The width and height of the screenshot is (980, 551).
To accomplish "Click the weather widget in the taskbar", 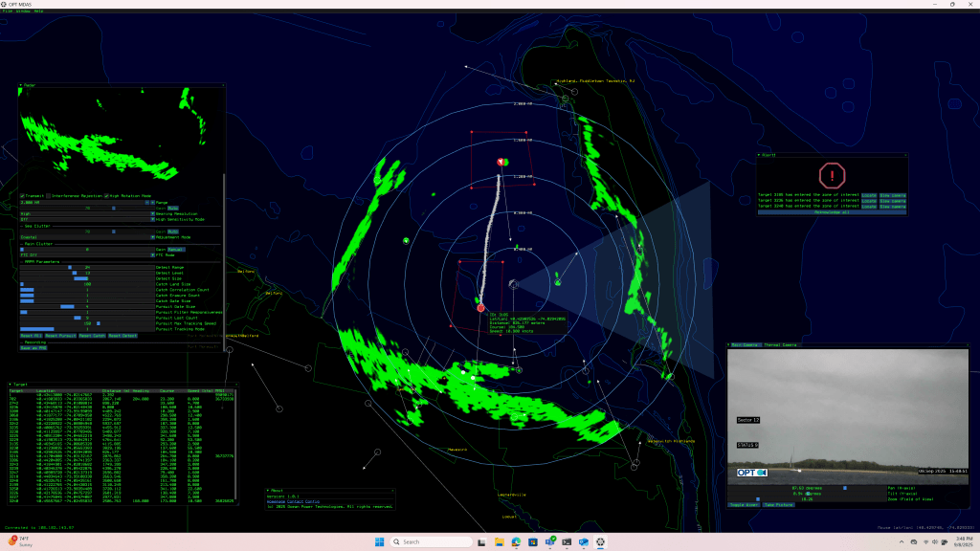I will pyautogui.click(x=19, y=541).
